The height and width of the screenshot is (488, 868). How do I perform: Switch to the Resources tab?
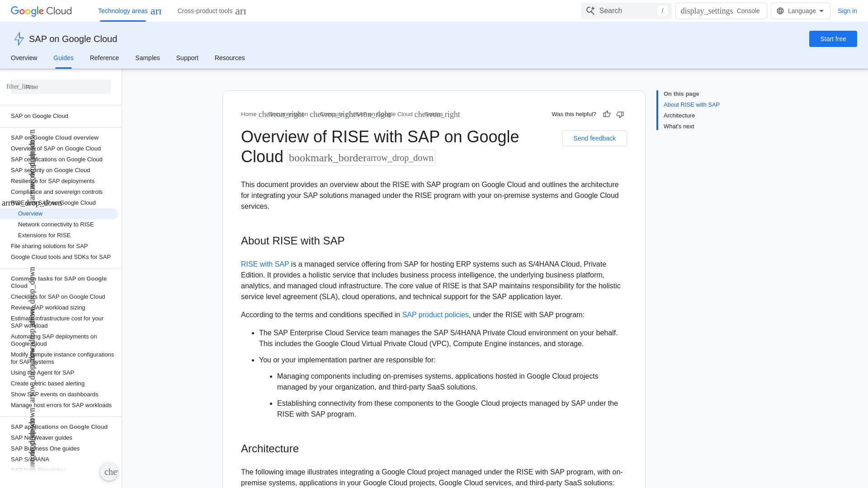point(230,58)
